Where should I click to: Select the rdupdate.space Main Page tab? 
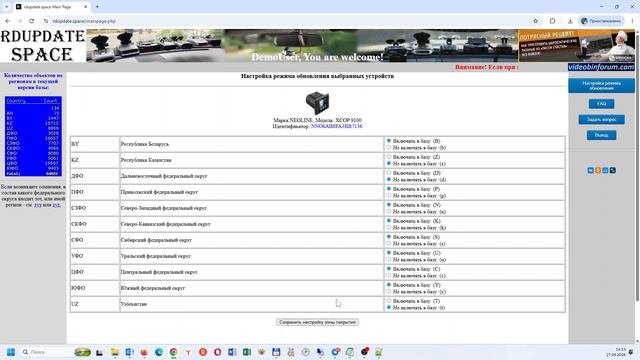pyautogui.click(x=51, y=7)
